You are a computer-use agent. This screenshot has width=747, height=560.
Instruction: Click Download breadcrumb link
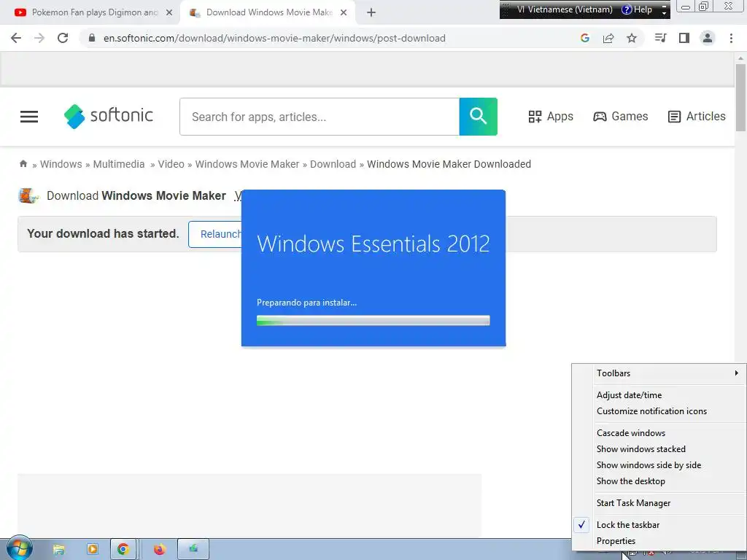(333, 164)
